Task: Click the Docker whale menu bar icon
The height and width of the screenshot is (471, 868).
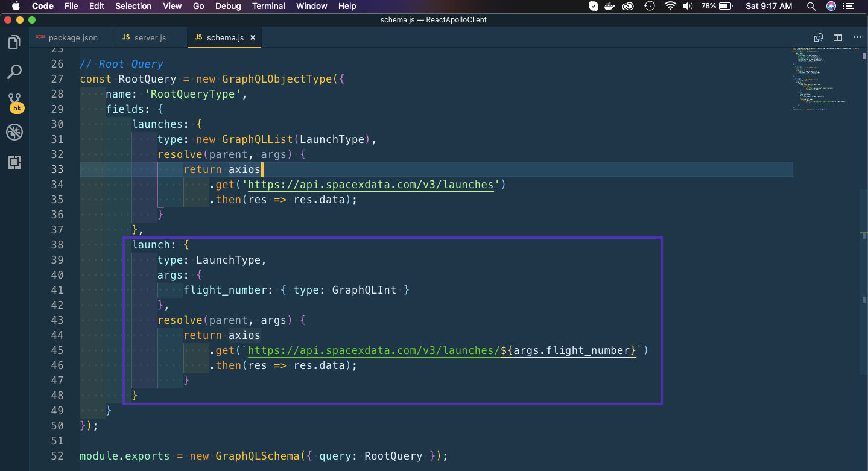Action: 611,6
